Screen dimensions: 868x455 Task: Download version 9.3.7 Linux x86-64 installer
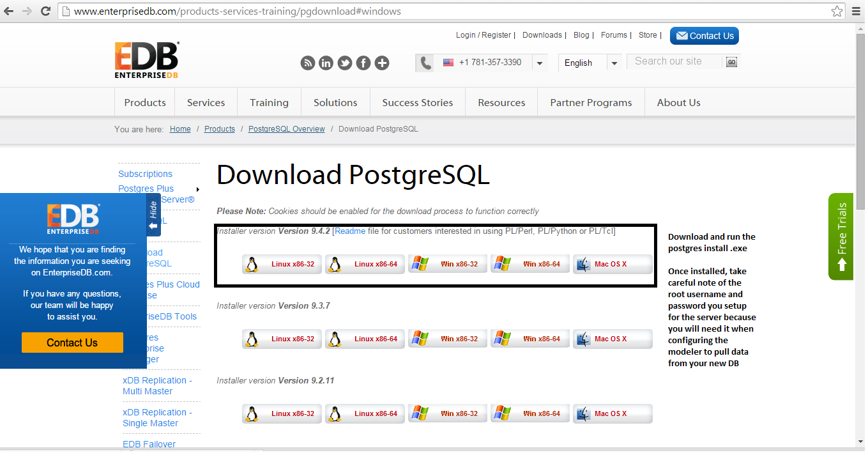[x=365, y=339]
